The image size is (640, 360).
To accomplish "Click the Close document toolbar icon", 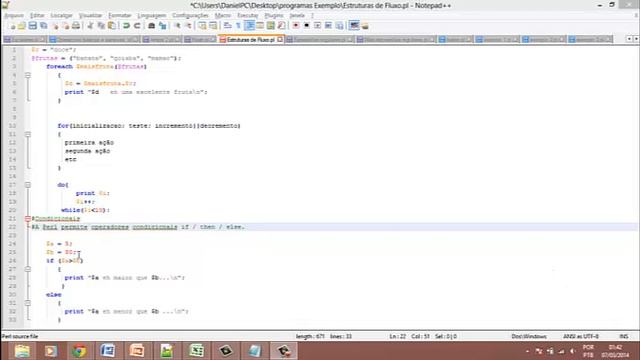I will (x=55, y=26).
